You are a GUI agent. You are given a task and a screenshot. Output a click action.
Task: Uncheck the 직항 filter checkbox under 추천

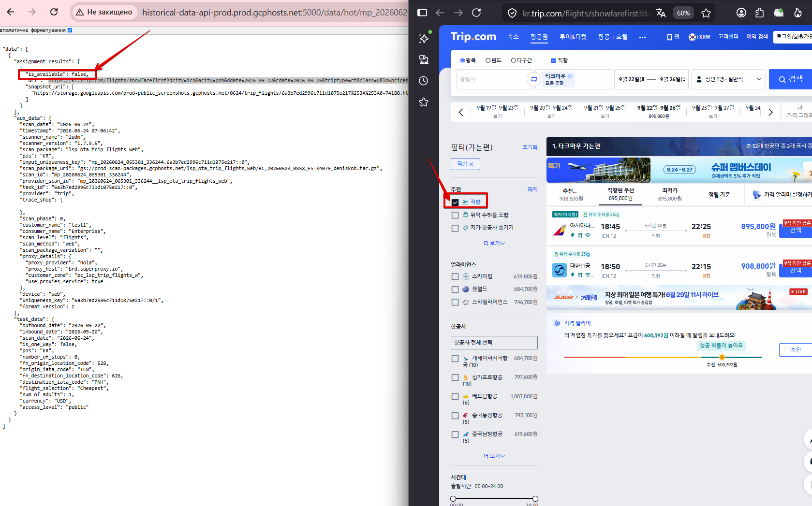455,202
